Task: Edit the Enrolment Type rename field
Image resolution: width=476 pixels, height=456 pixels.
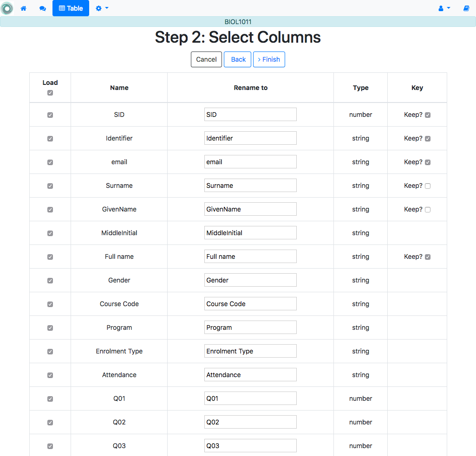Action: (x=250, y=351)
